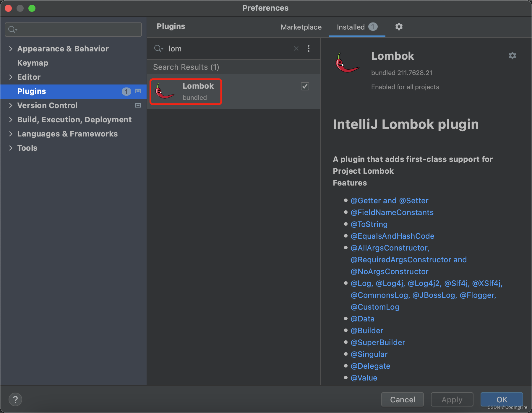Expand Appearance & Behavior settings
Screen dimensions: 532x413
[x=11, y=49]
